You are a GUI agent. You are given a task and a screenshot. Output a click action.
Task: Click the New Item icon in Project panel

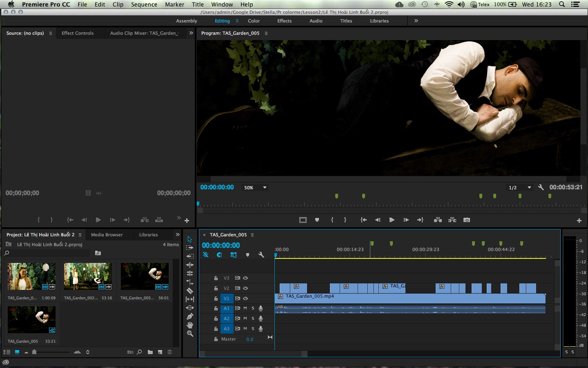(160, 352)
